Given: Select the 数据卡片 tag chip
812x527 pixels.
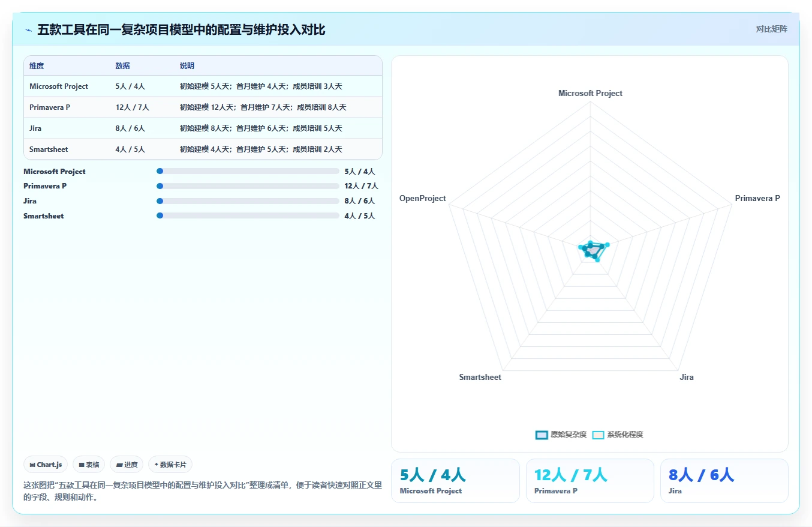Looking at the screenshot, I should 170,465.
